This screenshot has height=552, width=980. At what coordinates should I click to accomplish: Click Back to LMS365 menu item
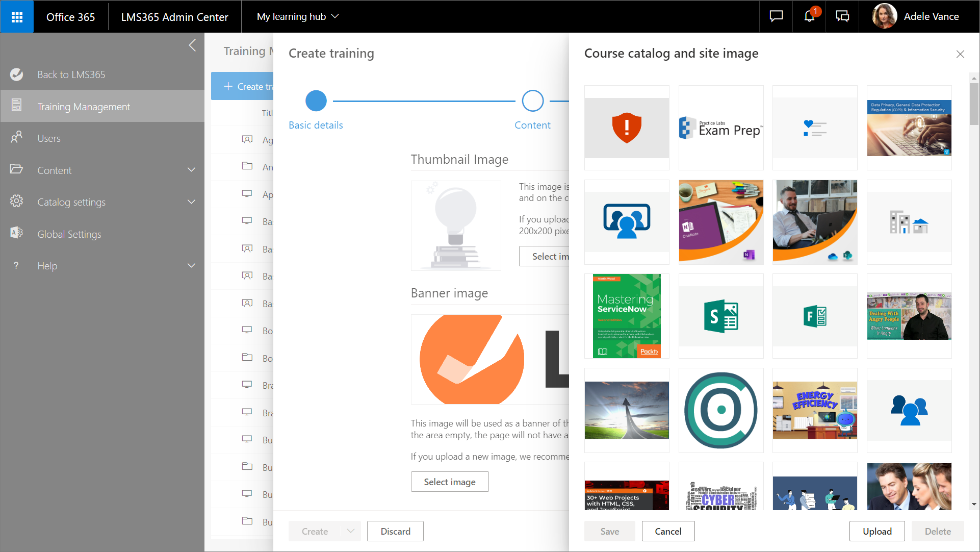[x=71, y=74]
